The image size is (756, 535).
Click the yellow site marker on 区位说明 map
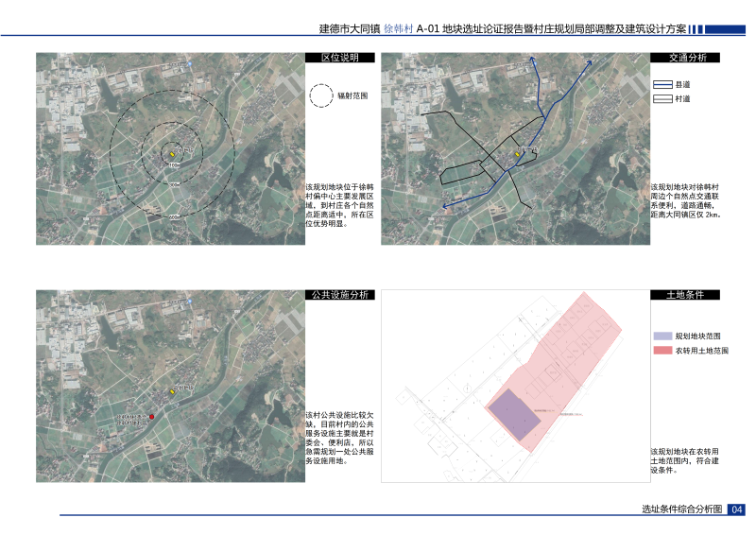coord(172,154)
